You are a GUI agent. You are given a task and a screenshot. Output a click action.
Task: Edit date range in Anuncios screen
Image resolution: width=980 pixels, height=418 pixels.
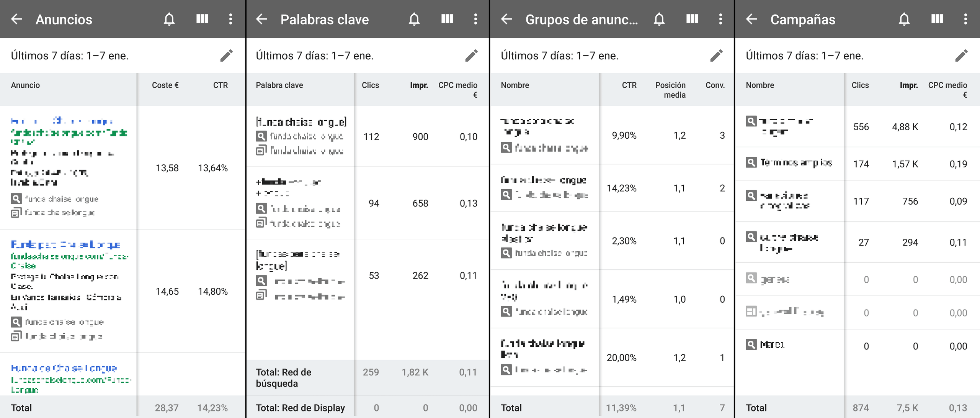tap(226, 56)
